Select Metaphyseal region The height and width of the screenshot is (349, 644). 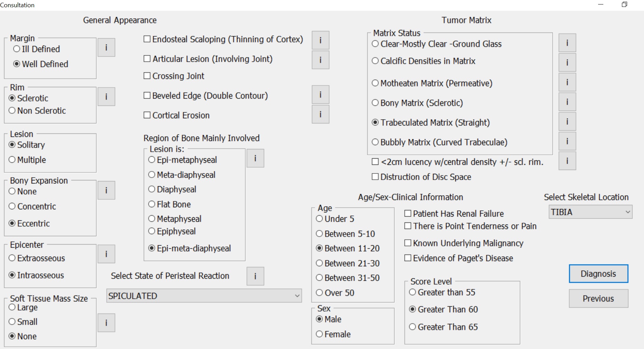click(175, 219)
